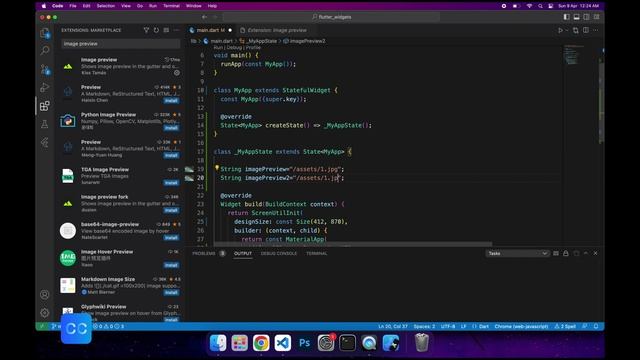640x360 pixels.
Task: Open the Explorer view in activity bar
Action: click(45, 33)
